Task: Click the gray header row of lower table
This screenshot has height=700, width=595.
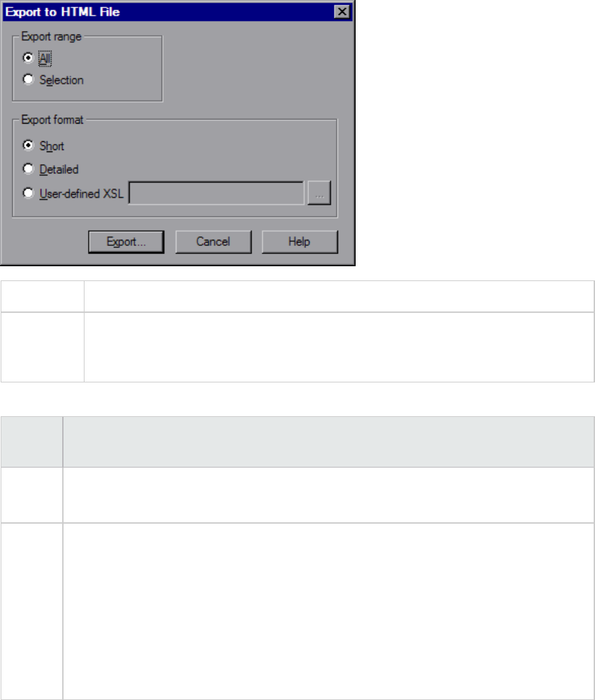Action: 297,442
